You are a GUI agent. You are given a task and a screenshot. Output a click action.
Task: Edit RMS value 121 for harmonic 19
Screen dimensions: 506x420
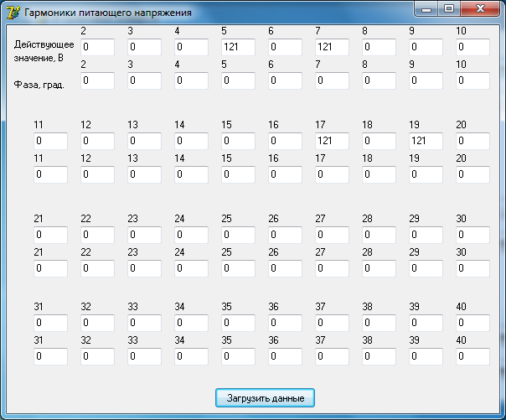(x=426, y=141)
